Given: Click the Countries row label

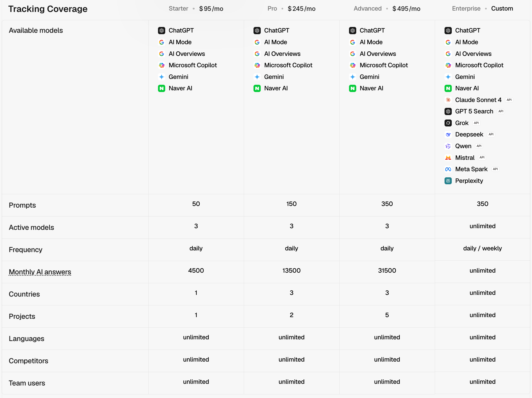Looking at the screenshot, I should click(x=24, y=294).
